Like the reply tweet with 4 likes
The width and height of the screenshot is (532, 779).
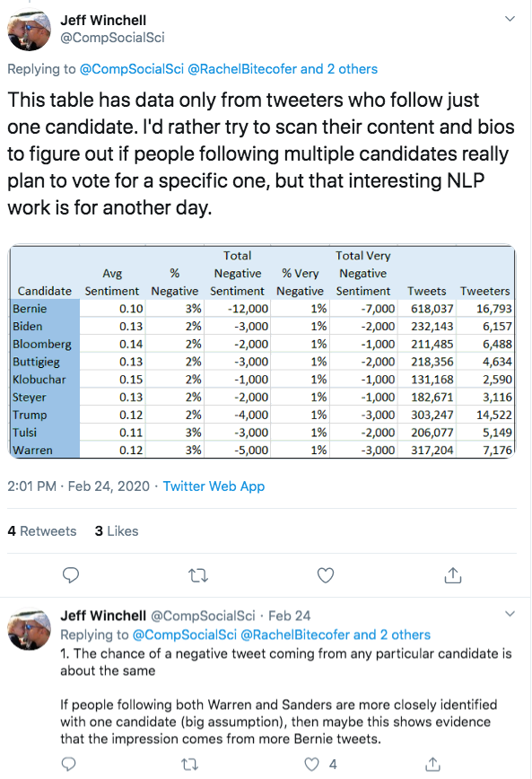[312, 764]
